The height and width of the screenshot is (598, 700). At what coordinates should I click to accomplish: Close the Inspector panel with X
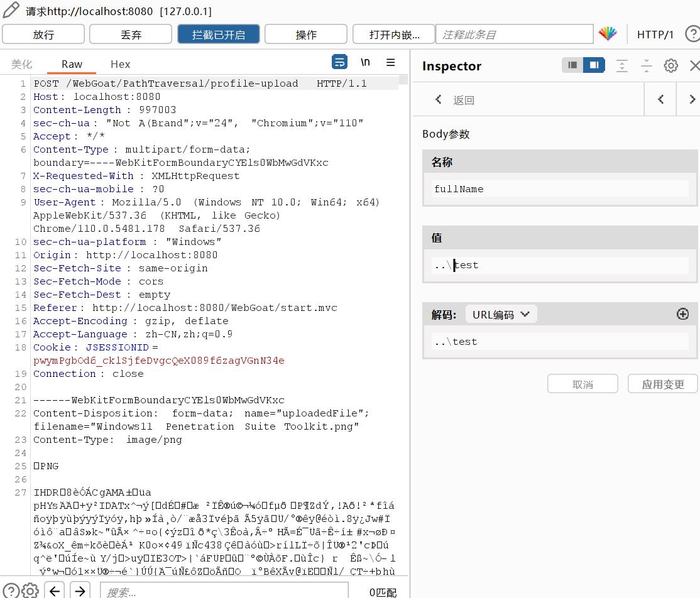(x=694, y=65)
